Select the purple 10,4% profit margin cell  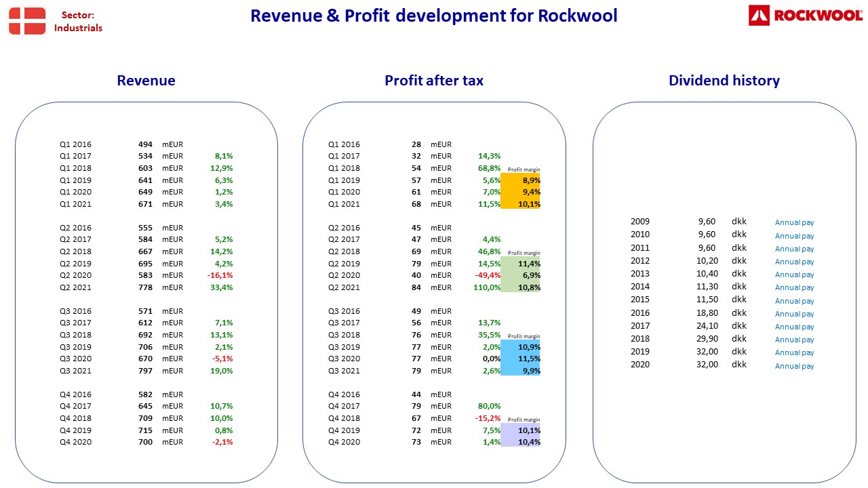[521, 442]
